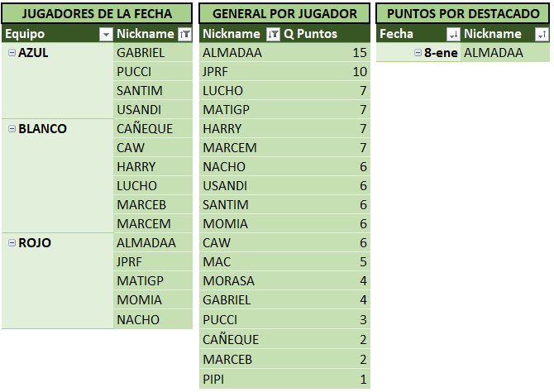Click the PUNTOS POR DESTACADO title
Image resolution: width=554 pixels, height=392 pixels.
pos(462,13)
